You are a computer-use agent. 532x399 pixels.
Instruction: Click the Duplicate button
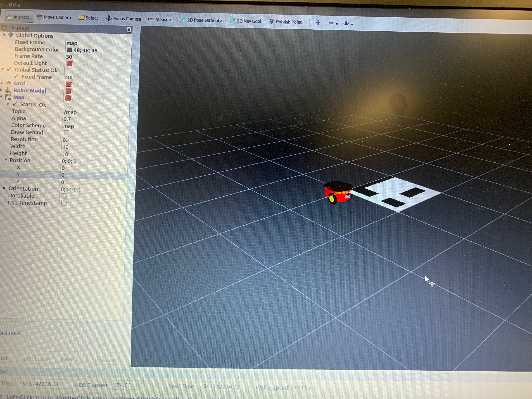(x=36, y=359)
